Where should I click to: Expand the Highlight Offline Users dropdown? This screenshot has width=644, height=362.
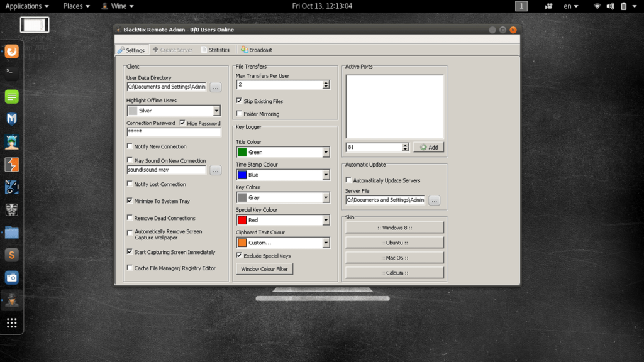click(x=216, y=111)
